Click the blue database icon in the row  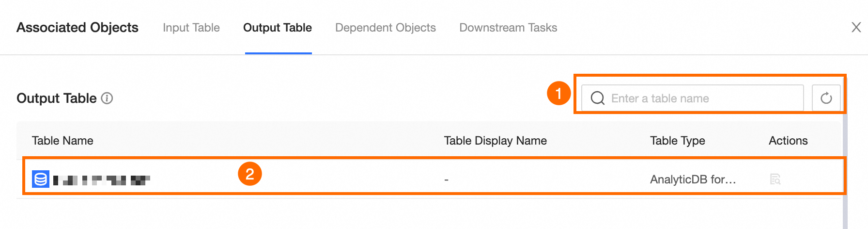tap(41, 180)
